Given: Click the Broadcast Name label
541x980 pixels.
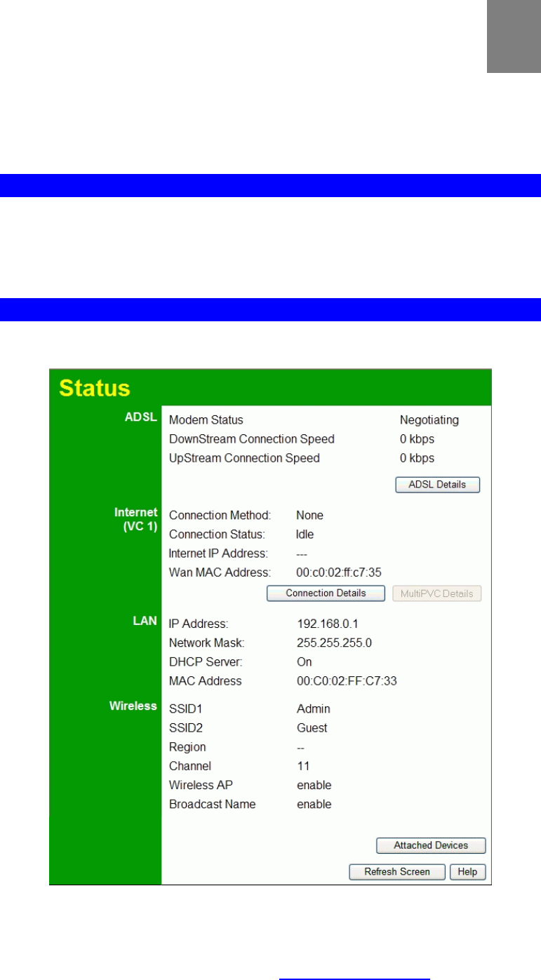Looking at the screenshot, I should click(x=213, y=803).
